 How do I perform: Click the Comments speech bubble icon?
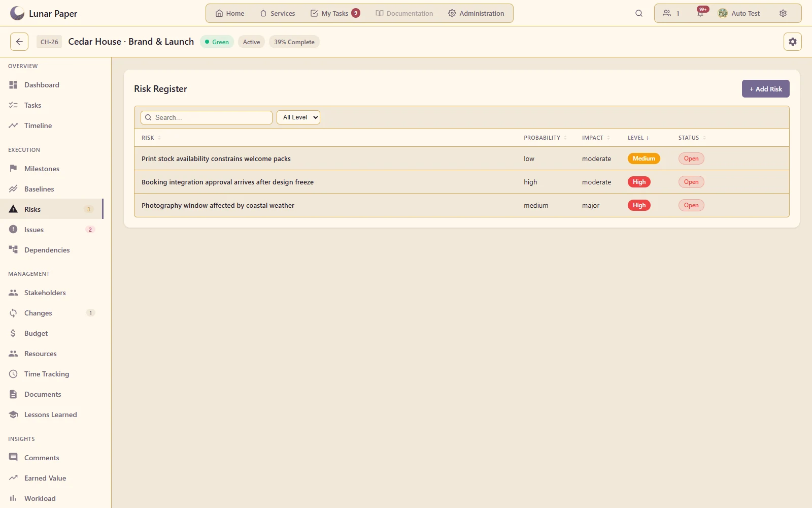point(13,458)
